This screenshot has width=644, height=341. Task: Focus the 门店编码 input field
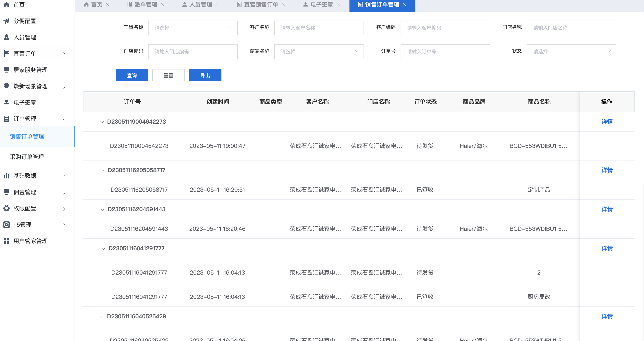click(x=193, y=52)
